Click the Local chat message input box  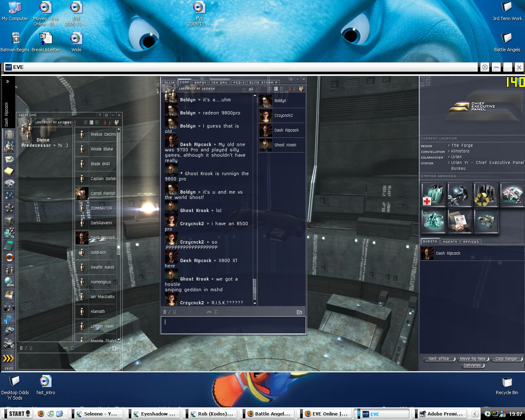69,361
